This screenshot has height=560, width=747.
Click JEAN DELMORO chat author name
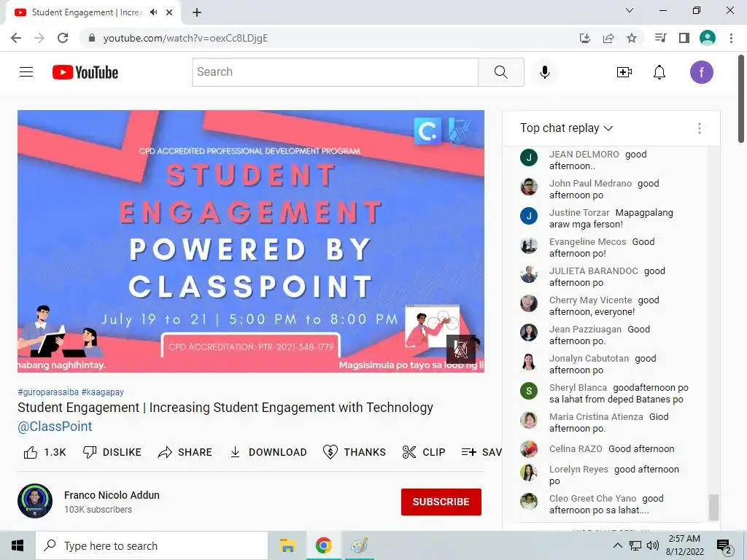584,155
